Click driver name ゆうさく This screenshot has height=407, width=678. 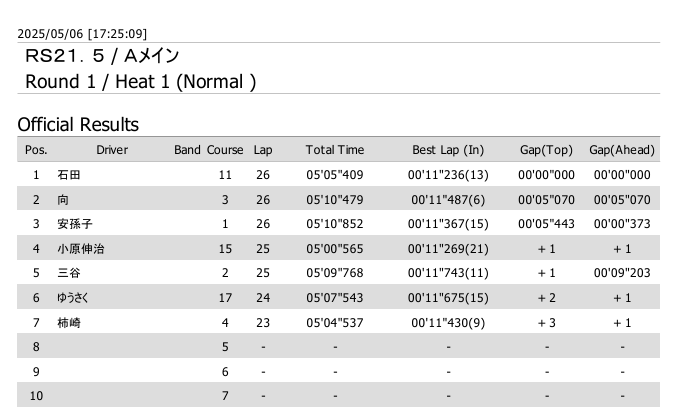[x=73, y=298]
